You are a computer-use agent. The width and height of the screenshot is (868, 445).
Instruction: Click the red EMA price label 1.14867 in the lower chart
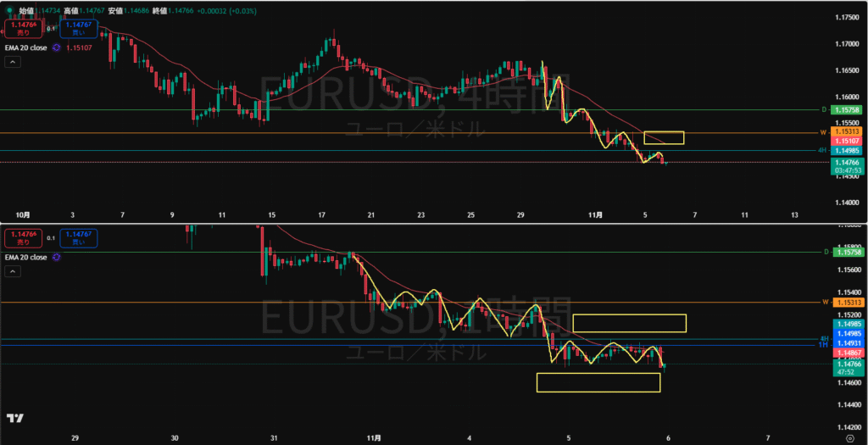(848, 352)
